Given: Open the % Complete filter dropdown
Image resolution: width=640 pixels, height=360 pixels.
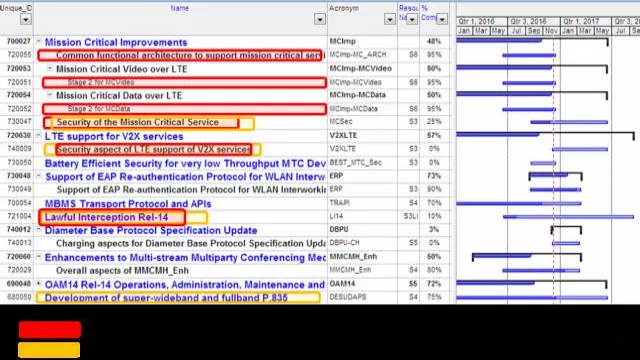Looking at the screenshot, I should [x=442, y=19].
